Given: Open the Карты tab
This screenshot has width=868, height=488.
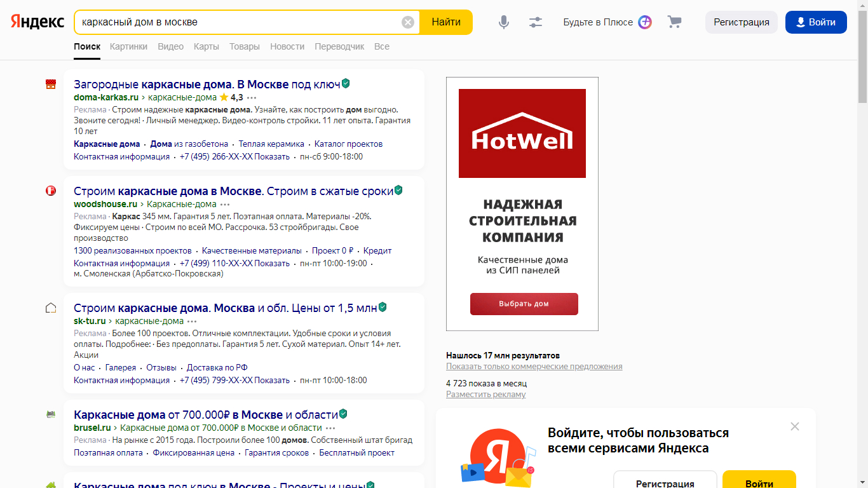Looking at the screenshot, I should coord(207,46).
